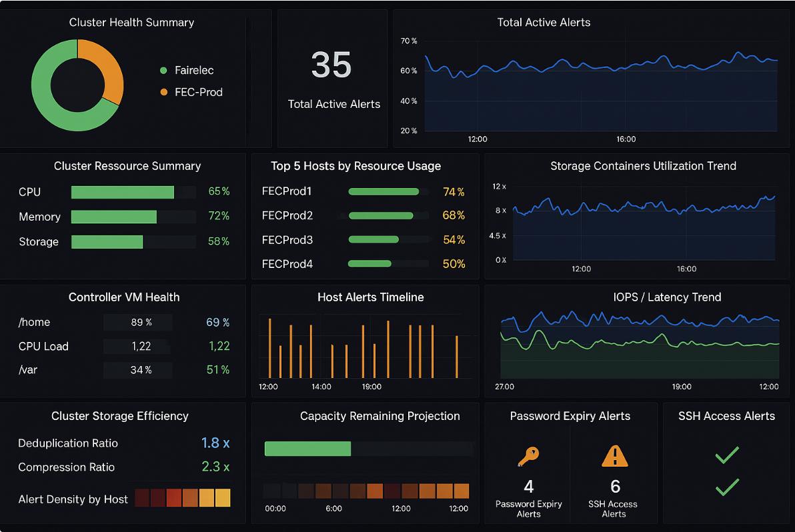Screen dimensions: 795x532
Task: Click the FEC-Prod legend label
Action: click(199, 92)
